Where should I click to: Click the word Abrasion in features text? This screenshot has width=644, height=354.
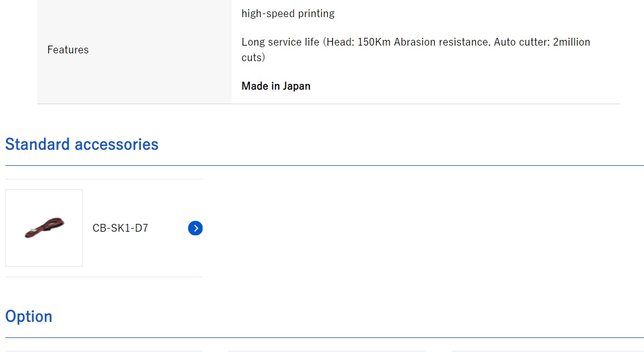click(x=416, y=42)
